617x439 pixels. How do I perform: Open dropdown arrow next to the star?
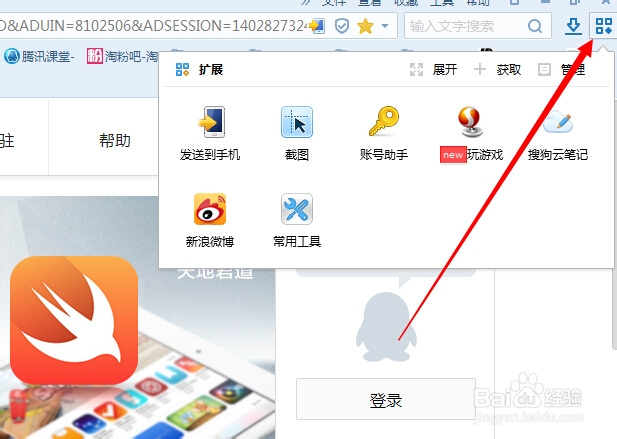tap(385, 26)
